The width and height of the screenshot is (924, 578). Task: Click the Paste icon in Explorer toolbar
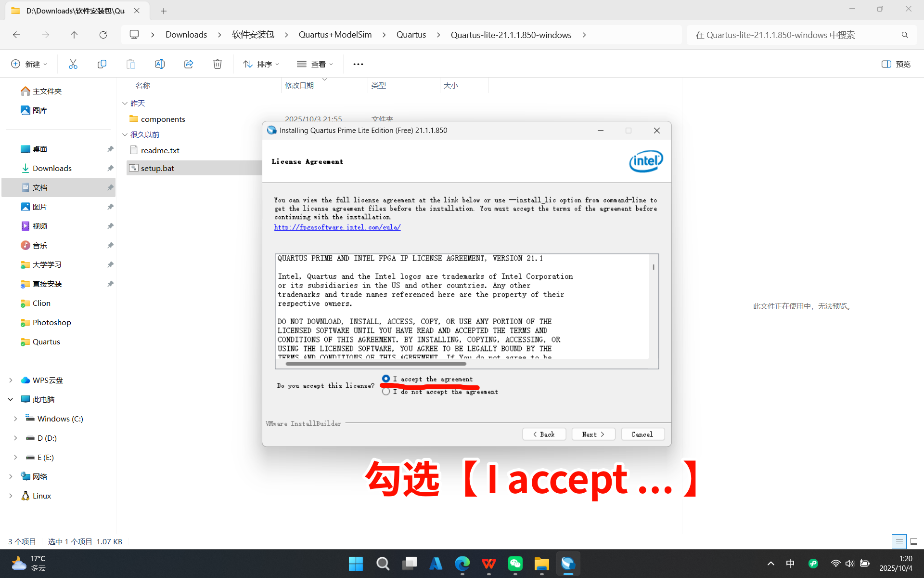coord(131,64)
